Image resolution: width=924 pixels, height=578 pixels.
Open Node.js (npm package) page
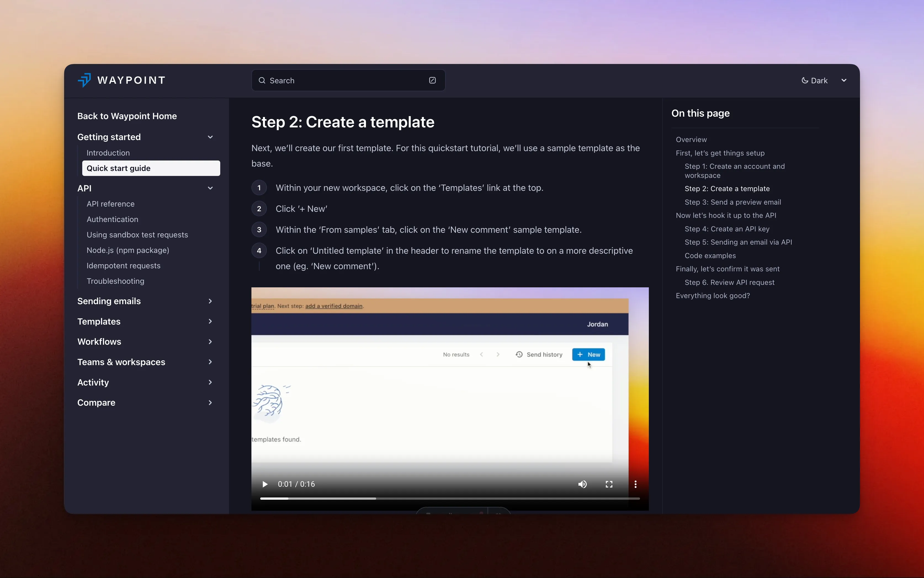click(128, 250)
